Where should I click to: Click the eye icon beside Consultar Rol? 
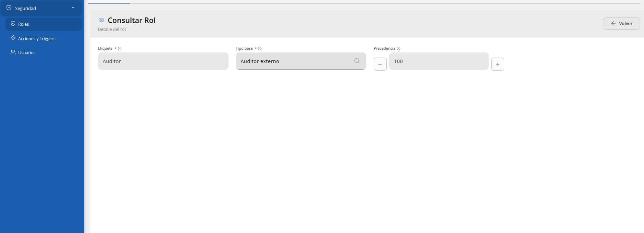(x=101, y=20)
